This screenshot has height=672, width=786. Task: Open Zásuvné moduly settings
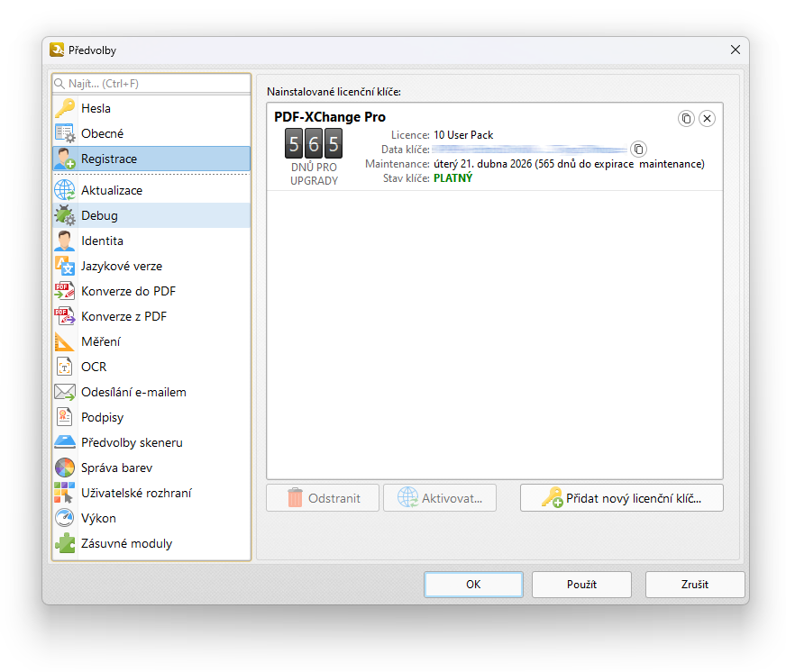tap(151, 543)
